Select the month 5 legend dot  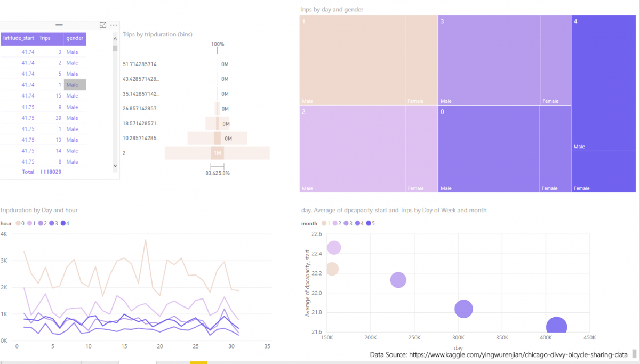tap(369, 223)
